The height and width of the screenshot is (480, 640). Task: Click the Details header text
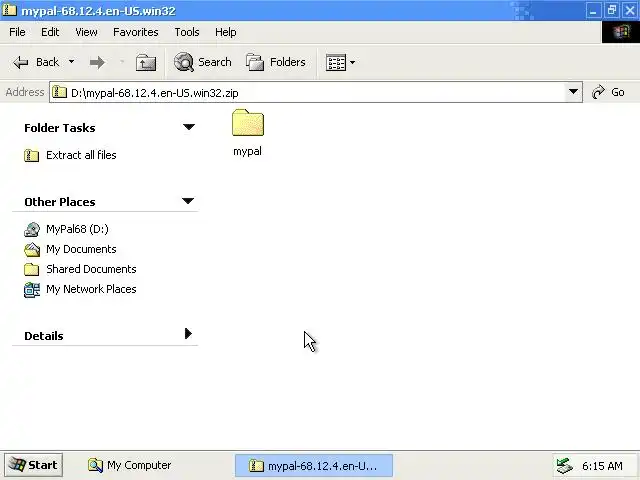point(44,336)
